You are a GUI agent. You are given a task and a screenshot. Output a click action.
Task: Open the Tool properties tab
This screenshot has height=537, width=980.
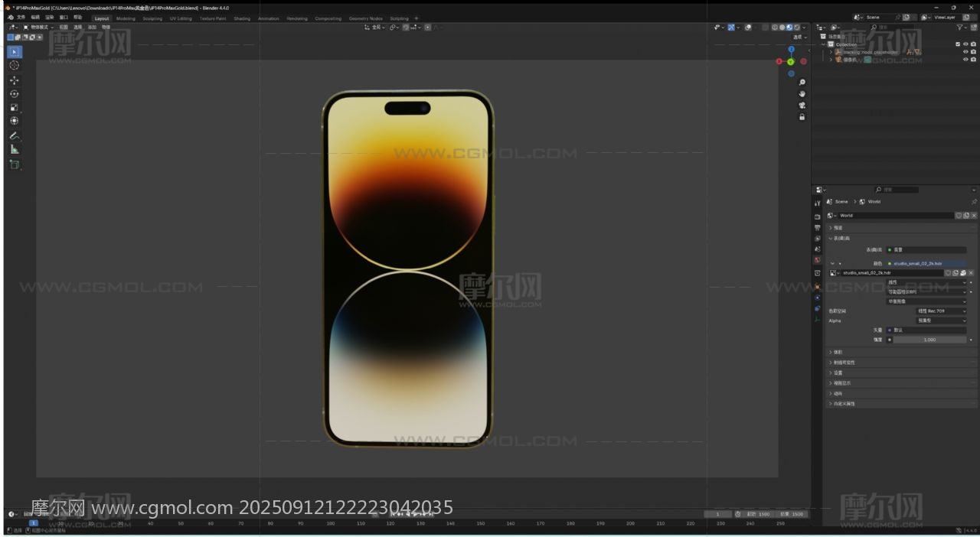tap(818, 203)
